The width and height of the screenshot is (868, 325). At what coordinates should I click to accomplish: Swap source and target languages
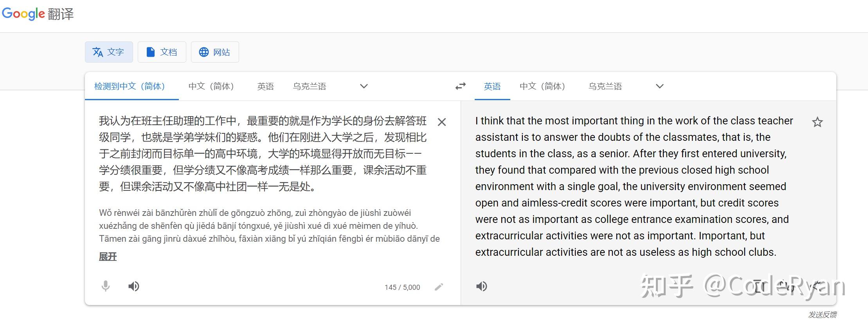coord(461,86)
